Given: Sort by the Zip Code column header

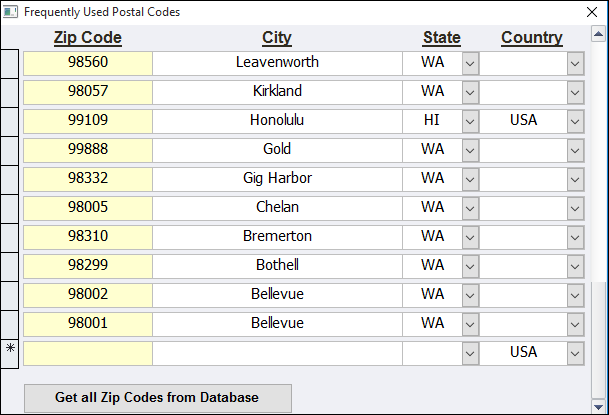Looking at the screenshot, I should click(x=87, y=38).
